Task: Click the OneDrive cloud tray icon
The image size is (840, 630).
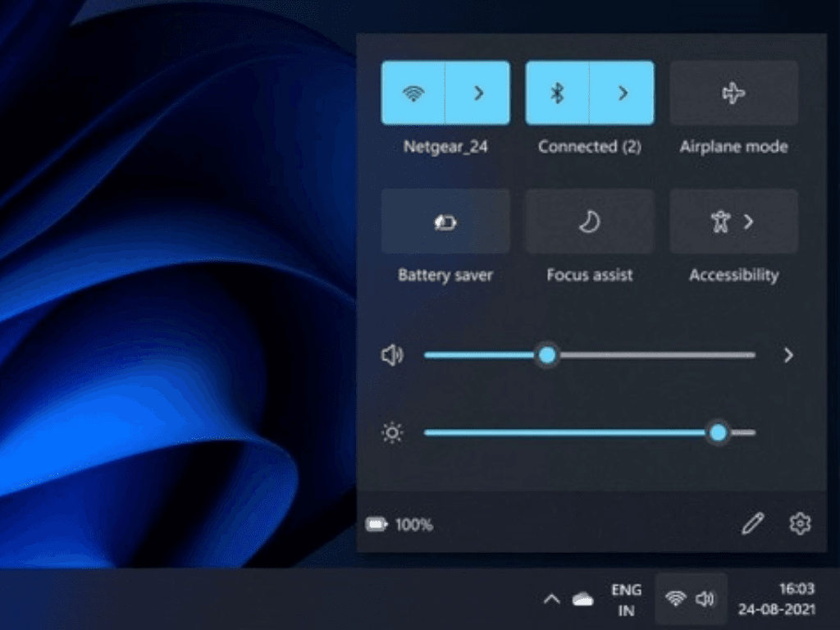Action: pos(583,600)
